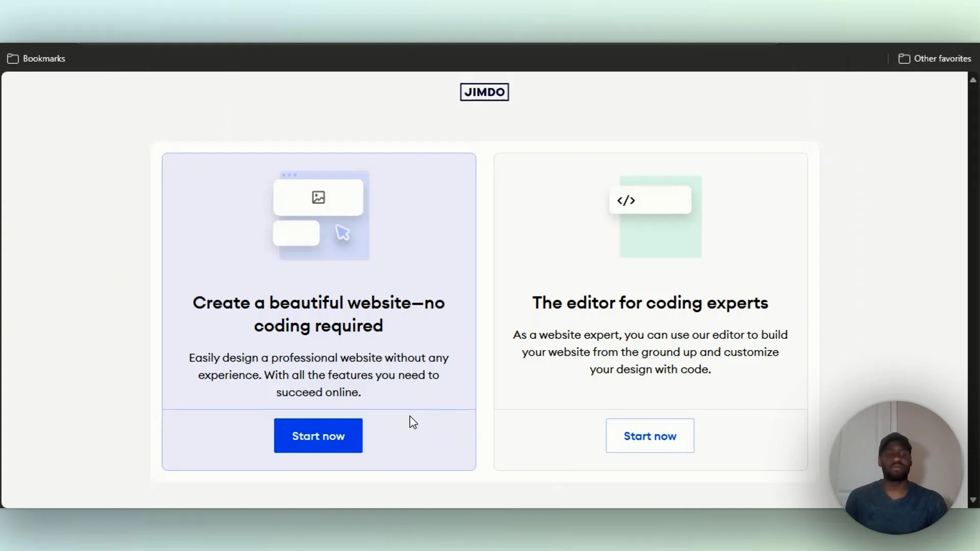The height and width of the screenshot is (551, 980).
Task: Click the scrollbar down arrow
Action: [x=973, y=500]
